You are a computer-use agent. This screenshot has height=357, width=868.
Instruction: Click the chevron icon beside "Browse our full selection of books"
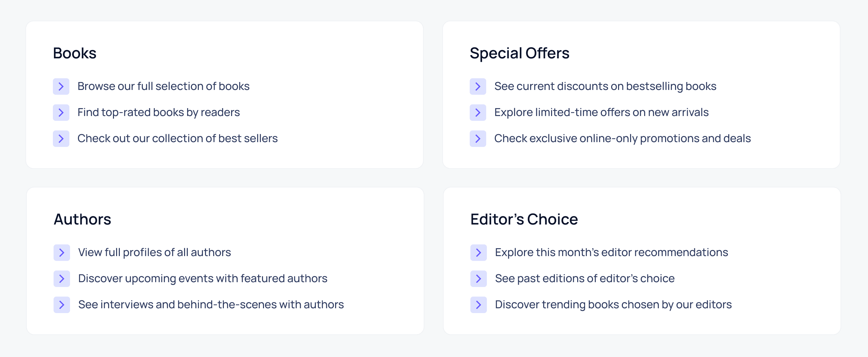click(61, 87)
